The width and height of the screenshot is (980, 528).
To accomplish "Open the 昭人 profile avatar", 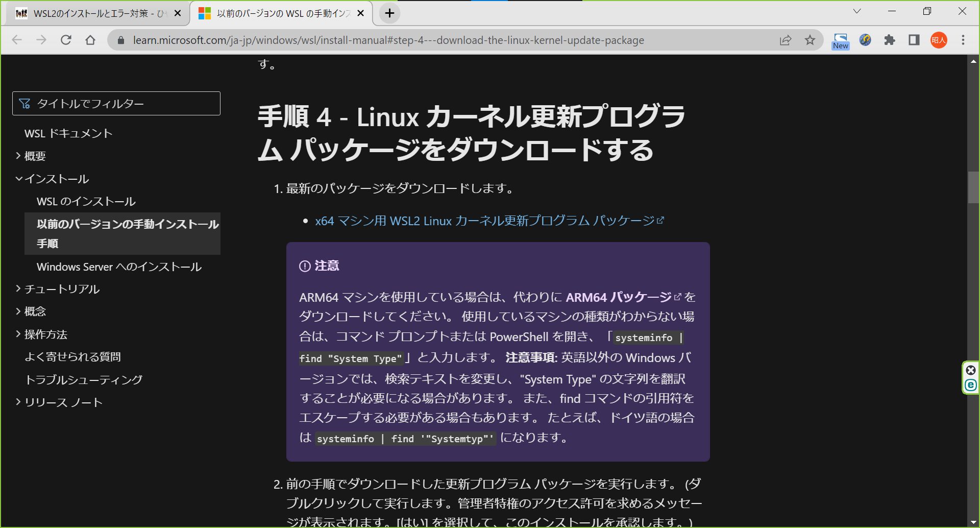I will (x=939, y=40).
